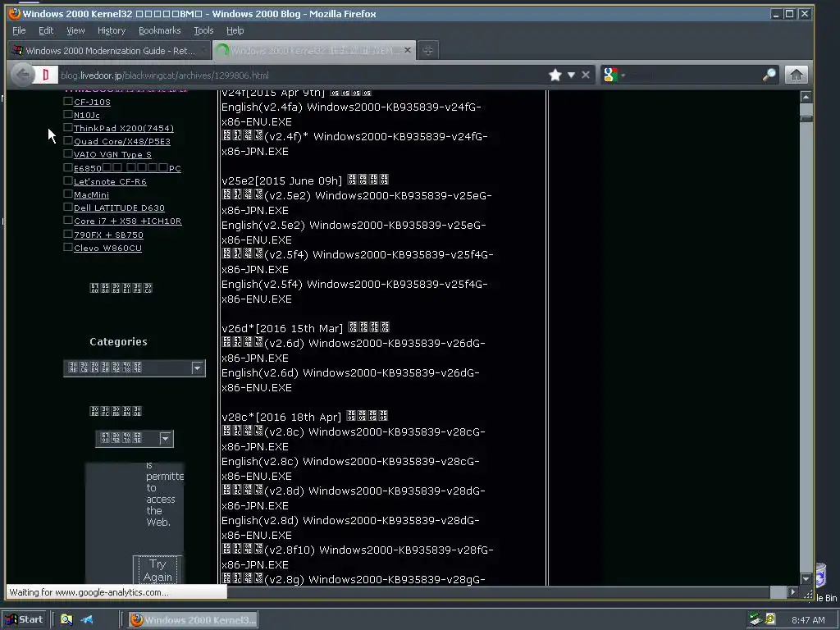The width and height of the screenshot is (840, 630).
Task: Open the MacMini link
Action: coord(91,195)
